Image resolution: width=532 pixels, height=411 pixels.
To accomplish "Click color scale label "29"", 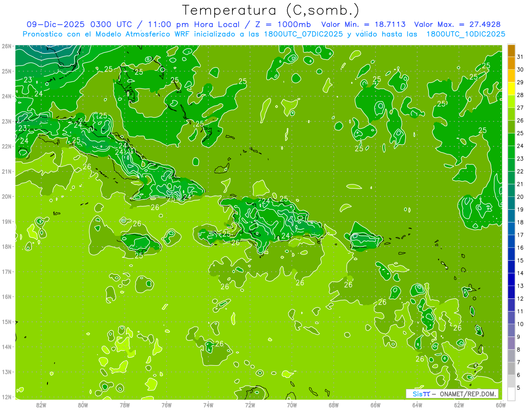I will pos(520,82).
